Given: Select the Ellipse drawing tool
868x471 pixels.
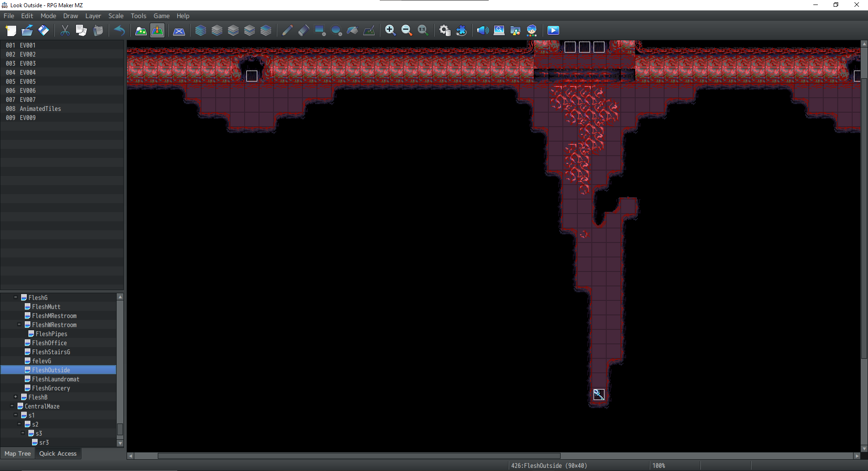Looking at the screenshot, I should pyautogui.click(x=336, y=30).
